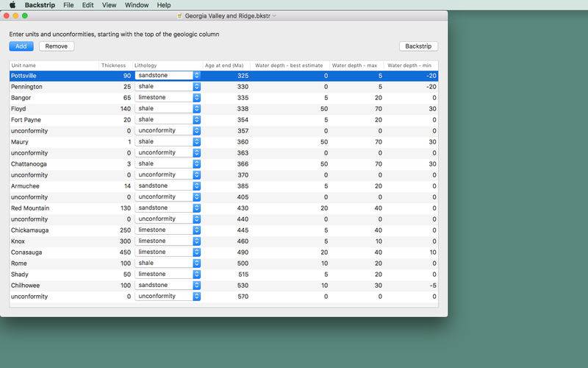Click the Lithology column header
Image resolution: width=588 pixels, height=368 pixels.
(x=168, y=66)
